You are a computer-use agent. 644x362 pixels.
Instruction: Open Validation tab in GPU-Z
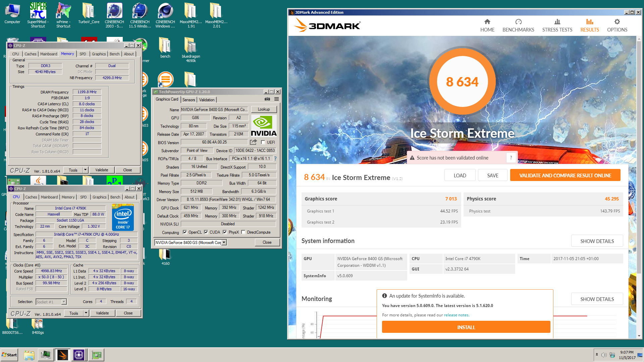207,100
